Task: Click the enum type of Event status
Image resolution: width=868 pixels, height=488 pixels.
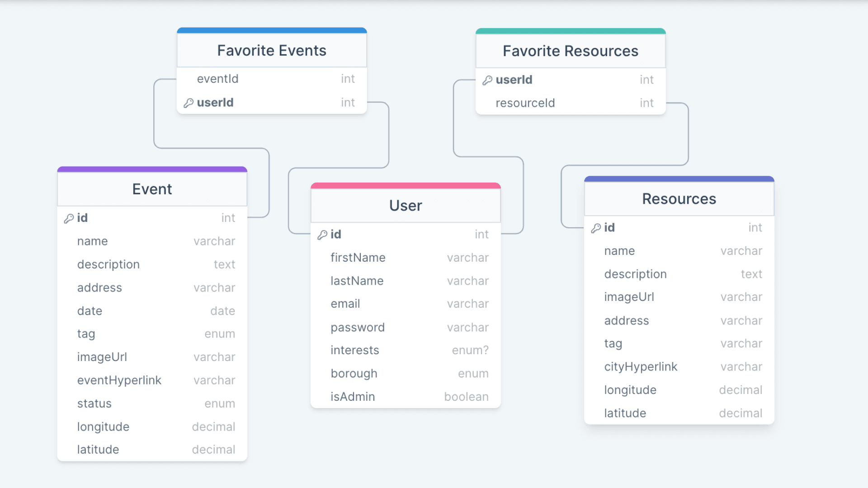Action: click(x=220, y=404)
